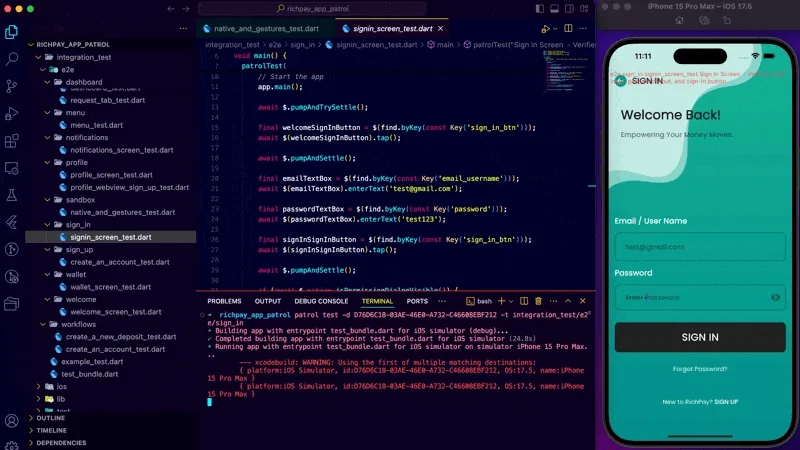Open the Extensions view
Screen dimensions: 800x450
[12, 141]
